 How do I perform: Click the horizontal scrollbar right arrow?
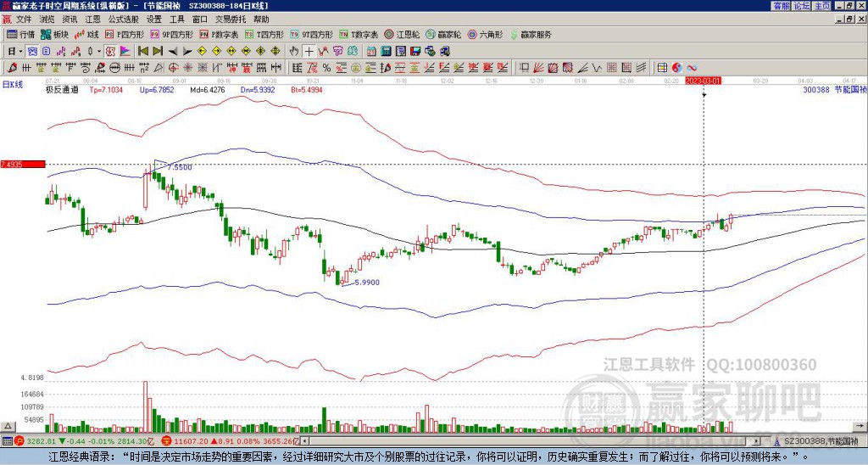[757, 441]
